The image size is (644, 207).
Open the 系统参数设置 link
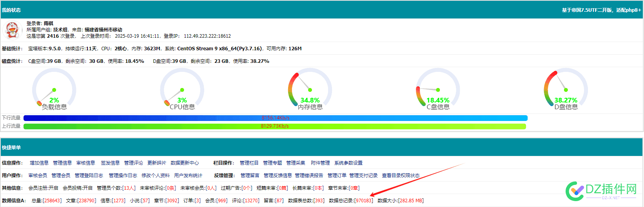point(348,163)
